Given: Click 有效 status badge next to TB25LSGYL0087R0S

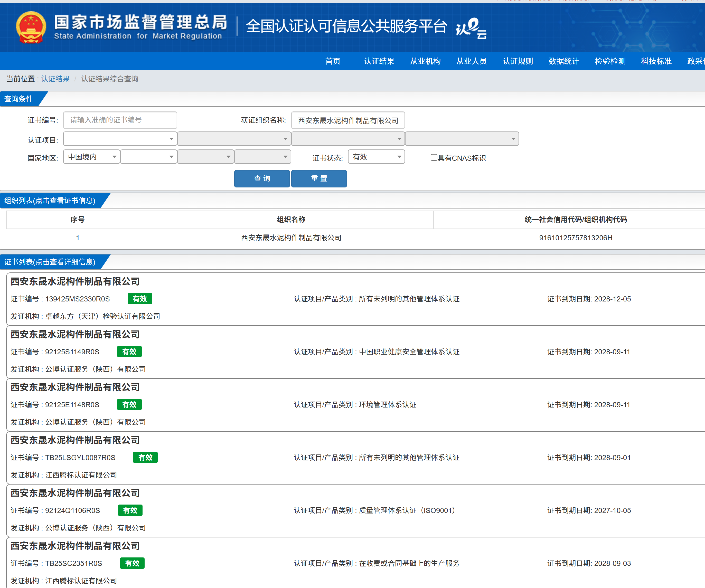Looking at the screenshot, I should (x=145, y=457).
